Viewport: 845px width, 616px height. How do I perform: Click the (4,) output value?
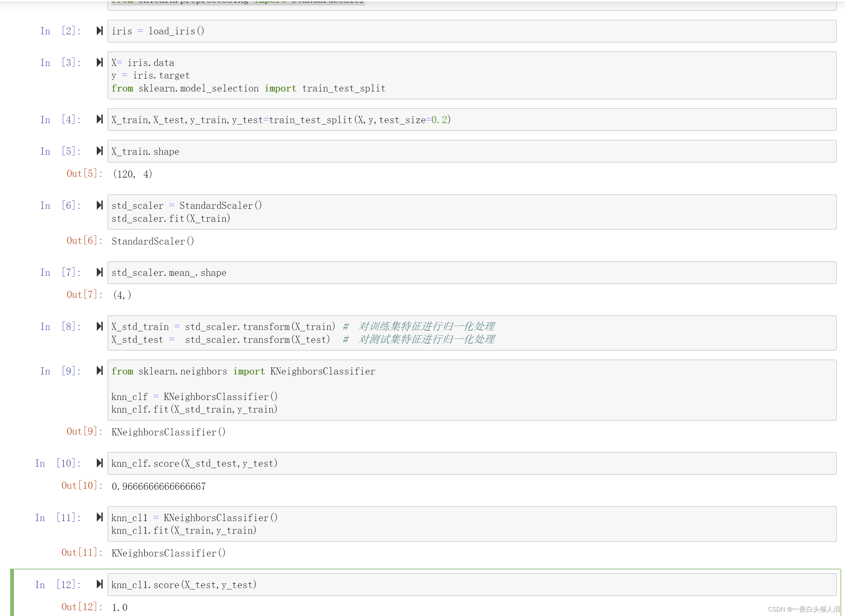click(x=122, y=295)
